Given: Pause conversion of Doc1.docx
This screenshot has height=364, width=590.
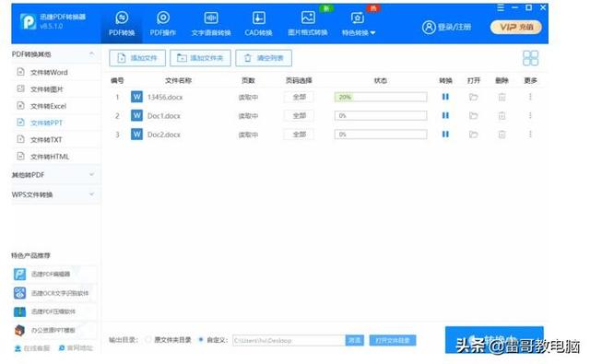Looking at the screenshot, I should (445, 115).
